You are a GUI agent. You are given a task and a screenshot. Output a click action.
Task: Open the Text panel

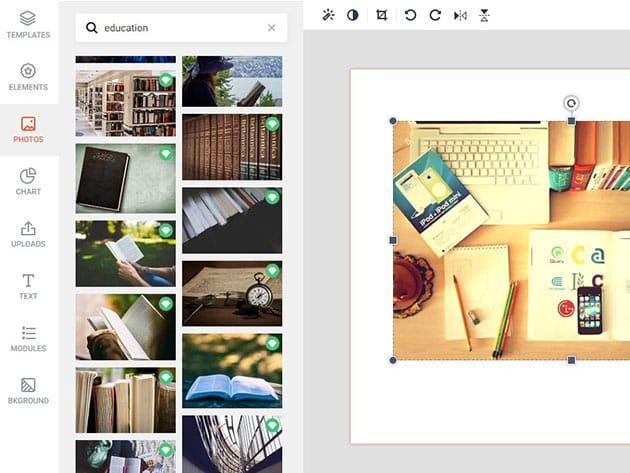[x=28, y=286]
